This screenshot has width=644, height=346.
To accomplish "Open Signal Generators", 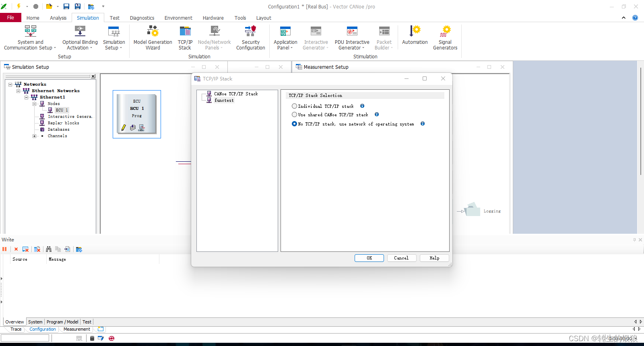I will pos(445,38).
